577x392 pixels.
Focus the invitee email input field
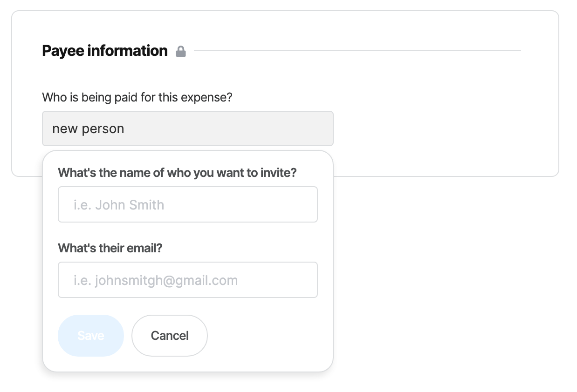187,280
